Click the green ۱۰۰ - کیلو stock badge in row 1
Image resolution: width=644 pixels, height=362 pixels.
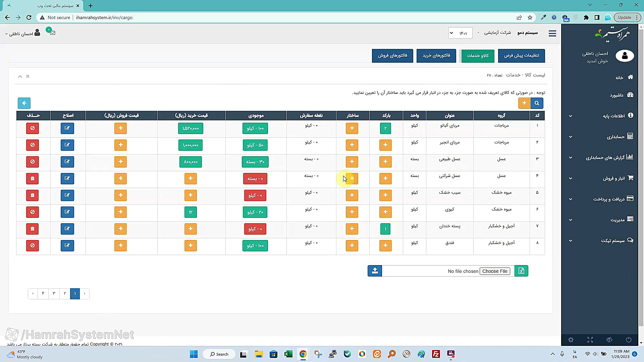[x=255, y=128]
